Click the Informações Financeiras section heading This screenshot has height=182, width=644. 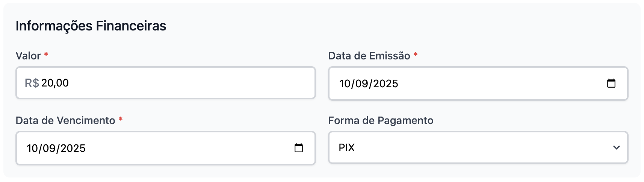[91, 26]
